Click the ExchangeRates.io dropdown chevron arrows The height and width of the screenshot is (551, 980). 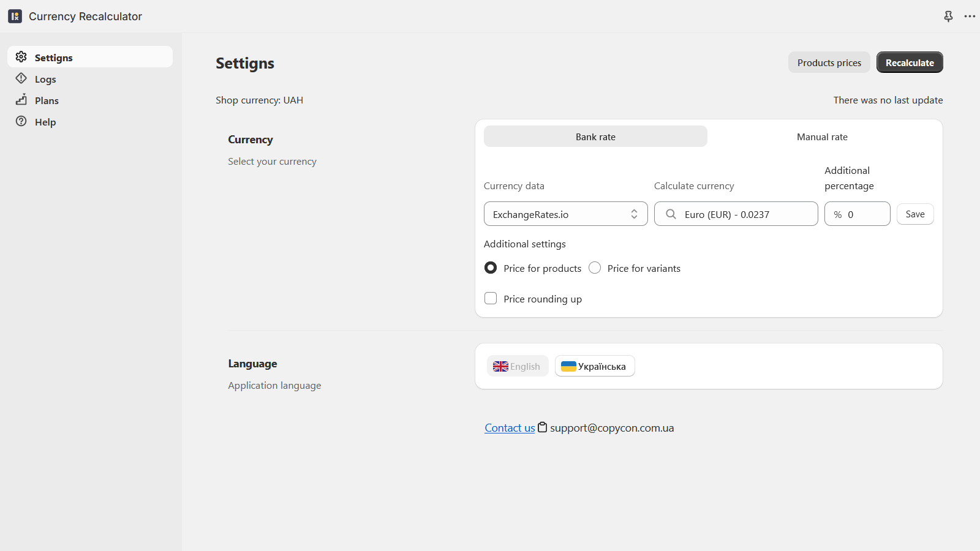[x=634, y=214]
